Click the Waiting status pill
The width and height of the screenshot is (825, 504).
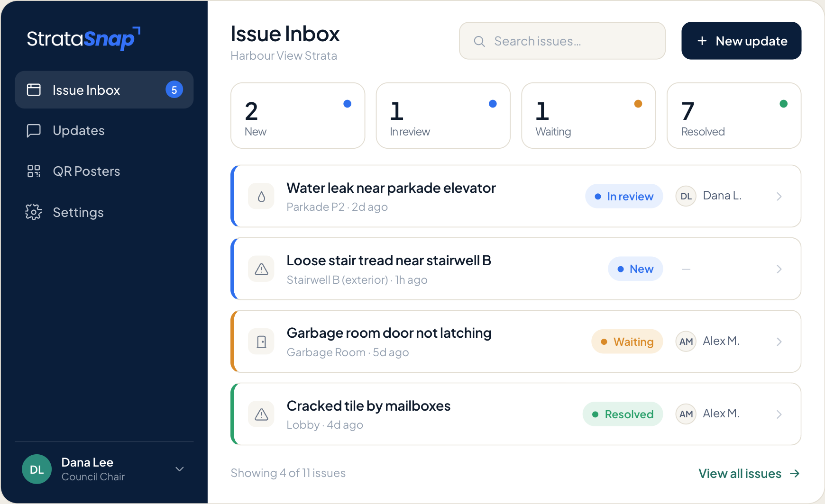(x=627, y=342)
